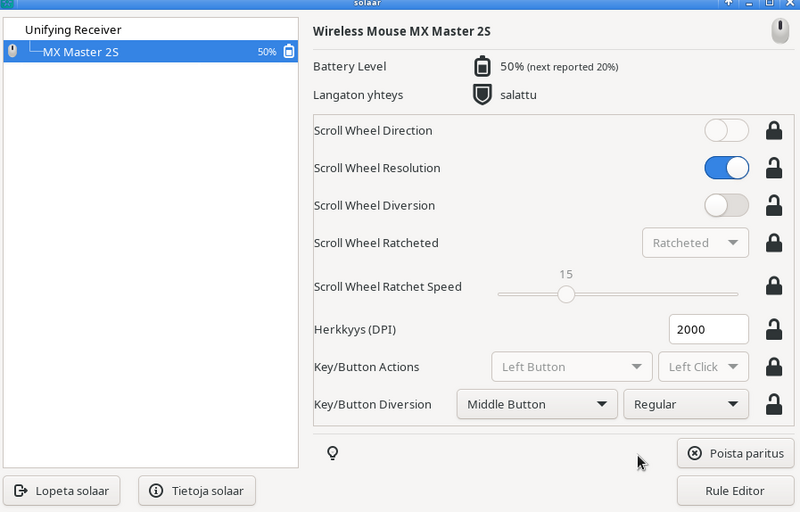Image resolution: width=800 pixels, height=512 pixels.
Task: Click the battery icon in MX Master 2S row
Action: [289, 52]
